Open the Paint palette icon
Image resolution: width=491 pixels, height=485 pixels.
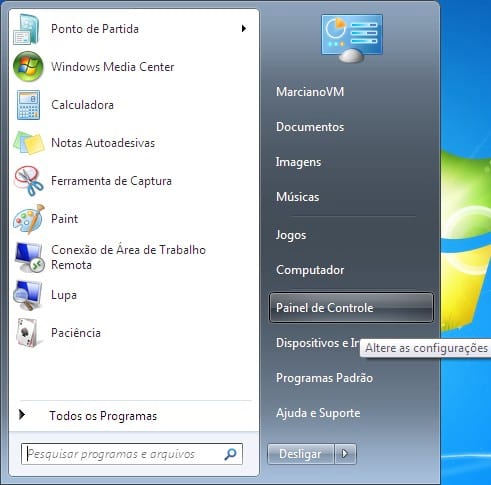point(29,219)
